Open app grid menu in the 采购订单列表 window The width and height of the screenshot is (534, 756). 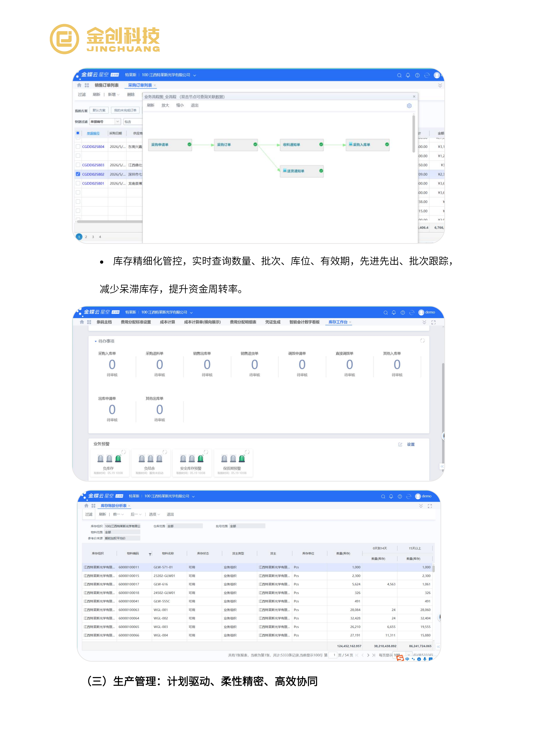point(87,85)
